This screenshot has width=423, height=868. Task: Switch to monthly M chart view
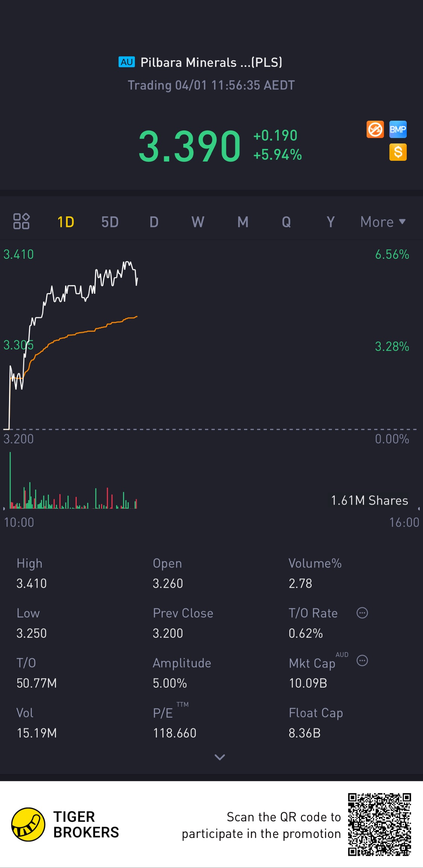point(243,222)
